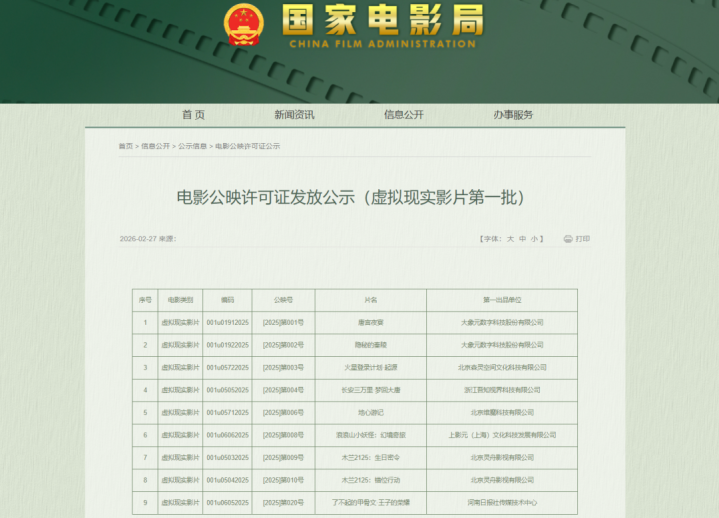Click code cell 001u05712025

(x=227, y=413)
